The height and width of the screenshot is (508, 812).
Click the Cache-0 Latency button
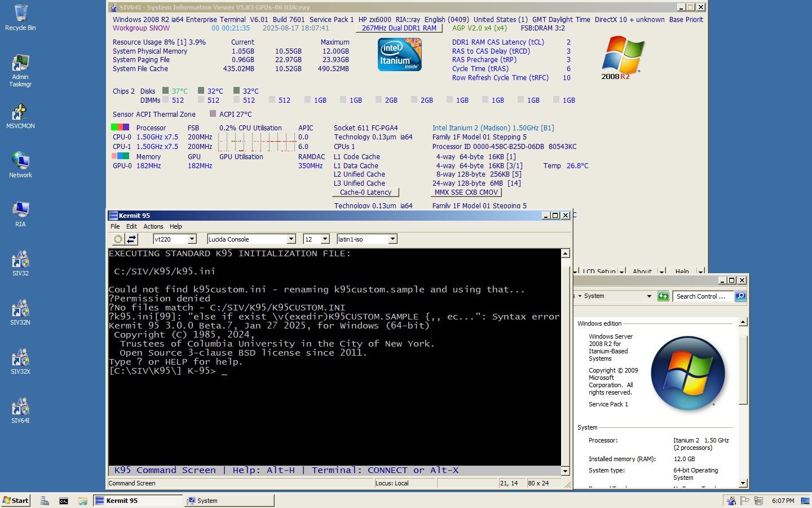click(x=365, y=192)
